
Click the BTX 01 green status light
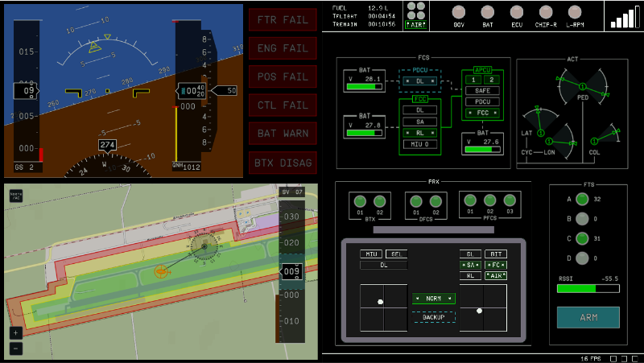pos(358,201)
